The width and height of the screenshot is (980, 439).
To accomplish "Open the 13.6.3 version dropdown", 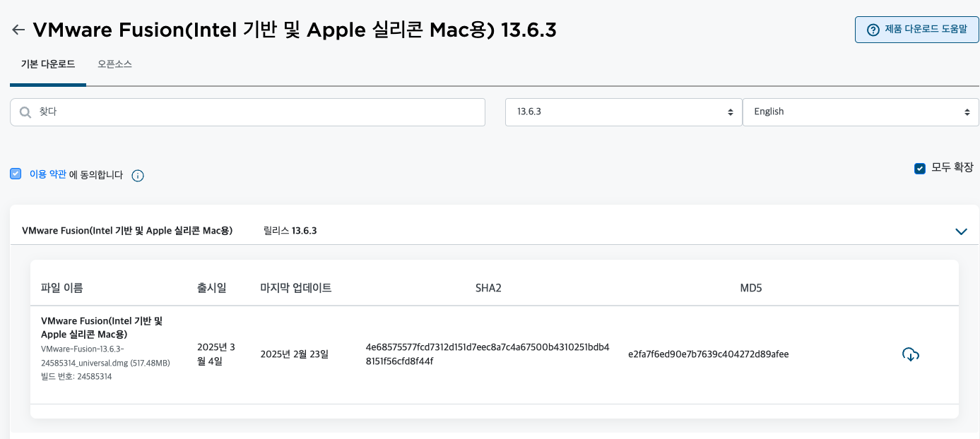I will [624, 112].
